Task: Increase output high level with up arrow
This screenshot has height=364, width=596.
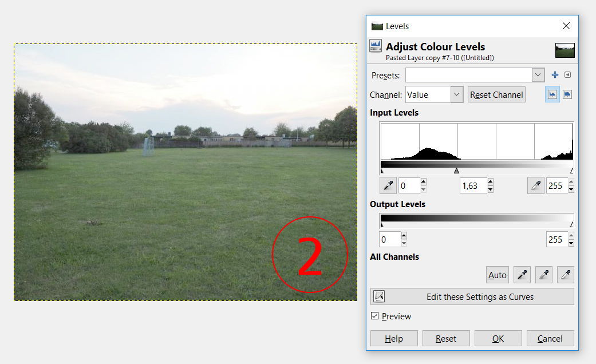Action: click(x=571, y=236)
